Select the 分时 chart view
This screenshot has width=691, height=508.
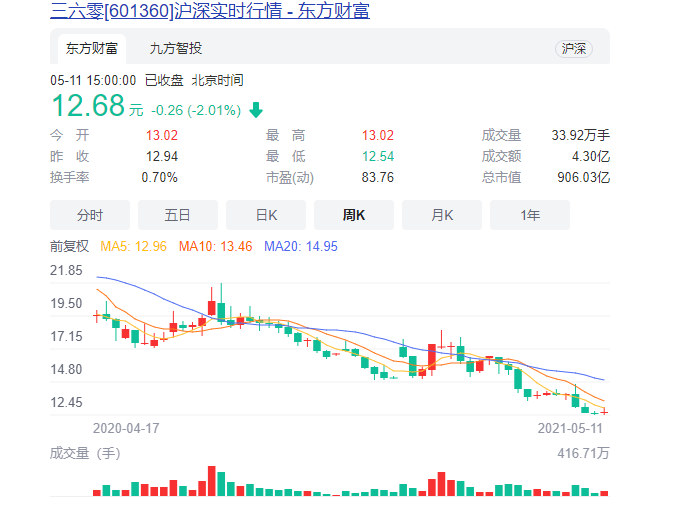(x=90, y=215)
